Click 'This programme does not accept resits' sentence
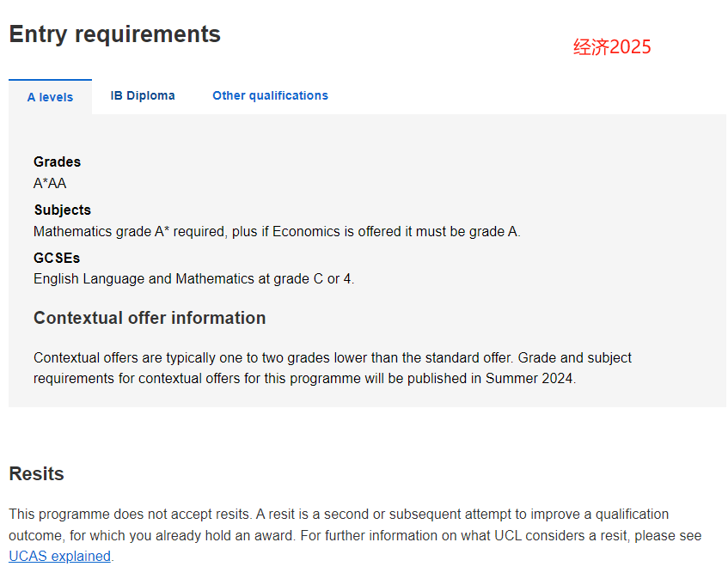 [131, 514]
